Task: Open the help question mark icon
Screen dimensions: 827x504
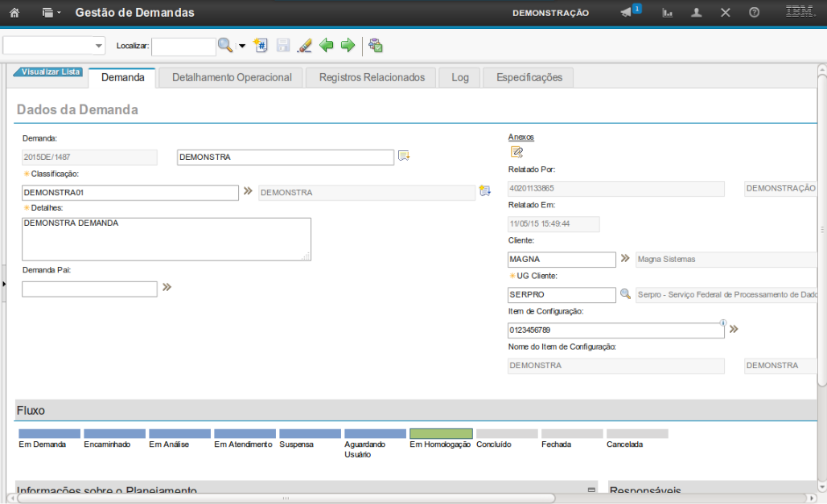Action: pyautogui.click(x=754, y=13)
